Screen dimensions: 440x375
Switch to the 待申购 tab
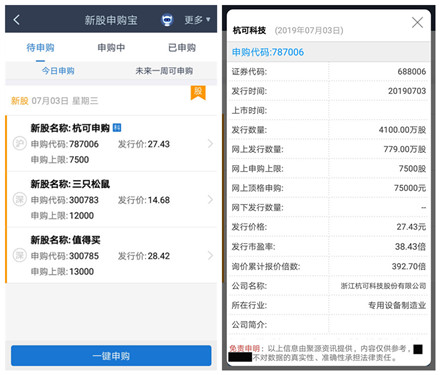click(40, 48)
